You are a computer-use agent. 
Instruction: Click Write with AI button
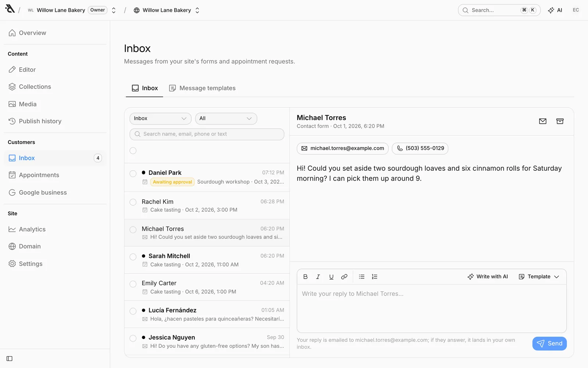pyautogui.click(x=488, y=277)
